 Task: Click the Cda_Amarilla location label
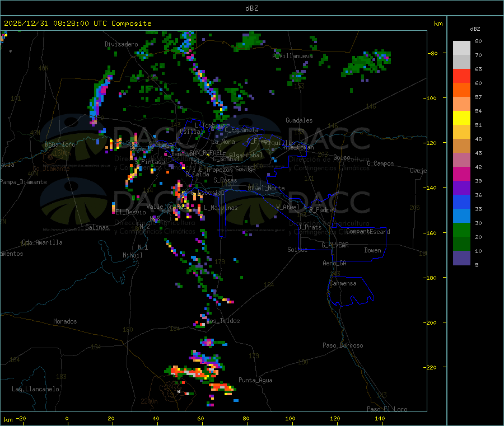pos(42,242)
